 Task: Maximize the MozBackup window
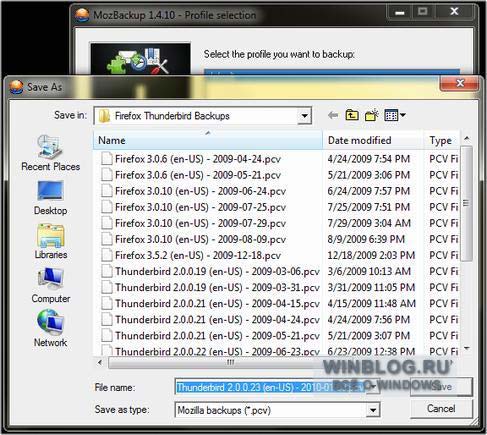pyautogui.click(x=423, y=12)
